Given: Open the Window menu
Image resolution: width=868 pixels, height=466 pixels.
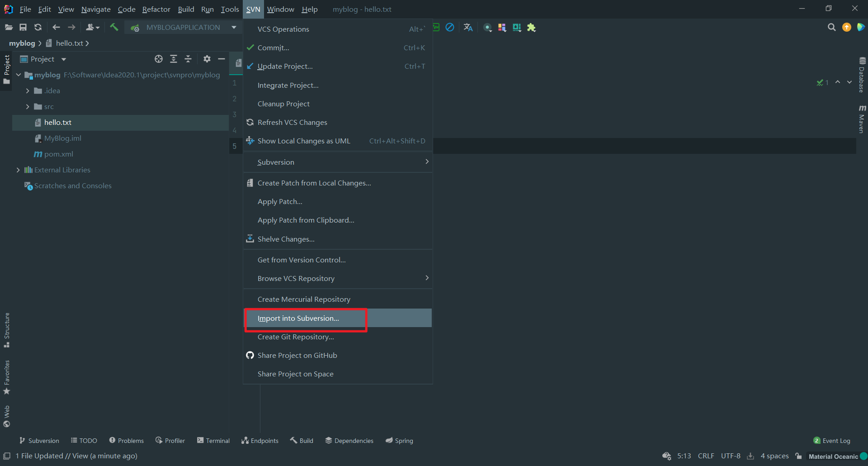Looking at the screenshot, I should [280, 9].
